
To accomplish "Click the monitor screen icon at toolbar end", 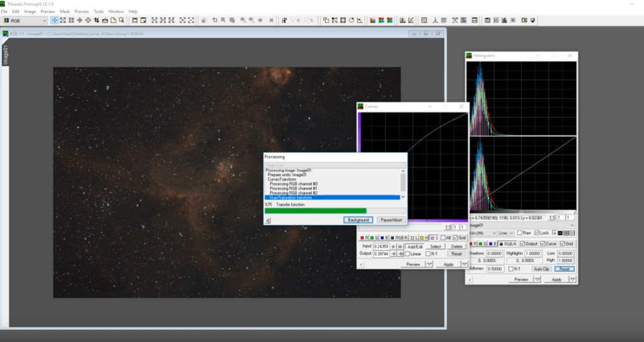I will 533,20.
